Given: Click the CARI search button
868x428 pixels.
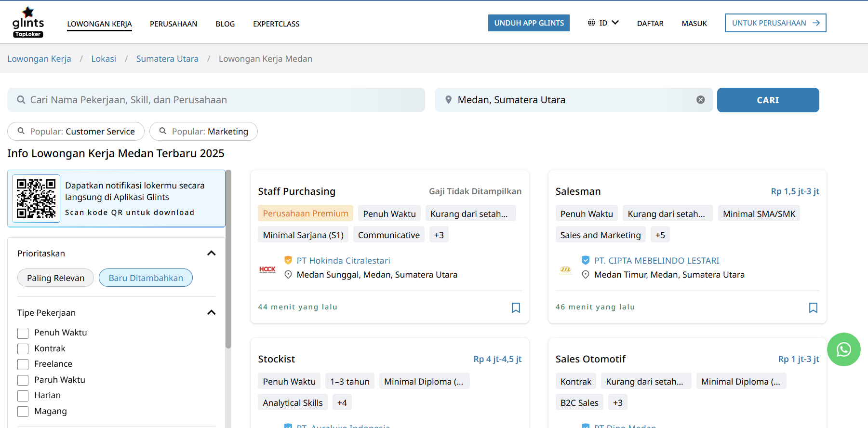Looking at the screenshot, I should [x=768, y=100].
